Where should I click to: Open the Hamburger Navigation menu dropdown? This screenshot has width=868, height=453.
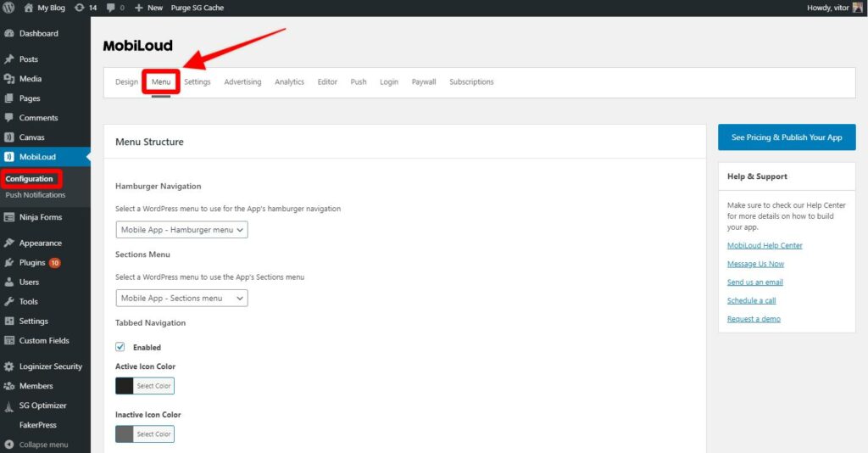point(181,230)
